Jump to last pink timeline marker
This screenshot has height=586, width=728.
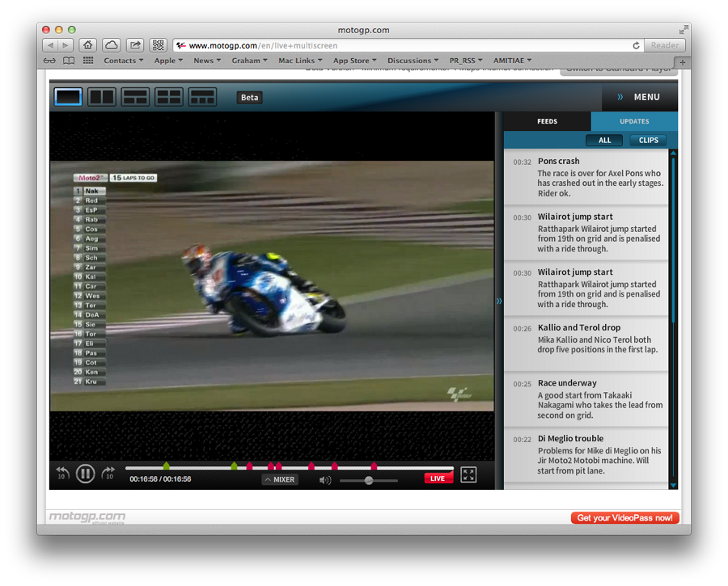point(374,466)
